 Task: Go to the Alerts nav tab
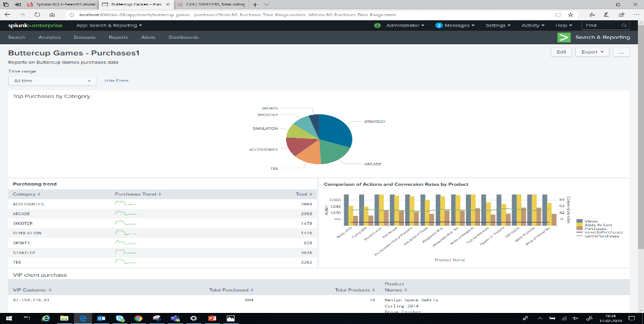click(x=149, y=38)
